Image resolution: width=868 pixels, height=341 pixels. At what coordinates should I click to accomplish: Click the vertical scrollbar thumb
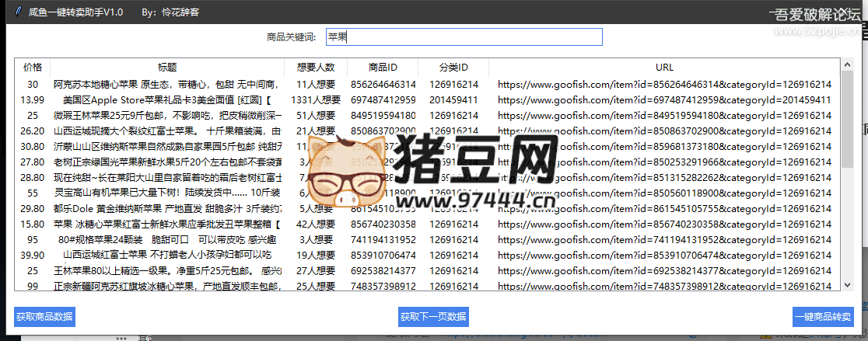point(847,119)
